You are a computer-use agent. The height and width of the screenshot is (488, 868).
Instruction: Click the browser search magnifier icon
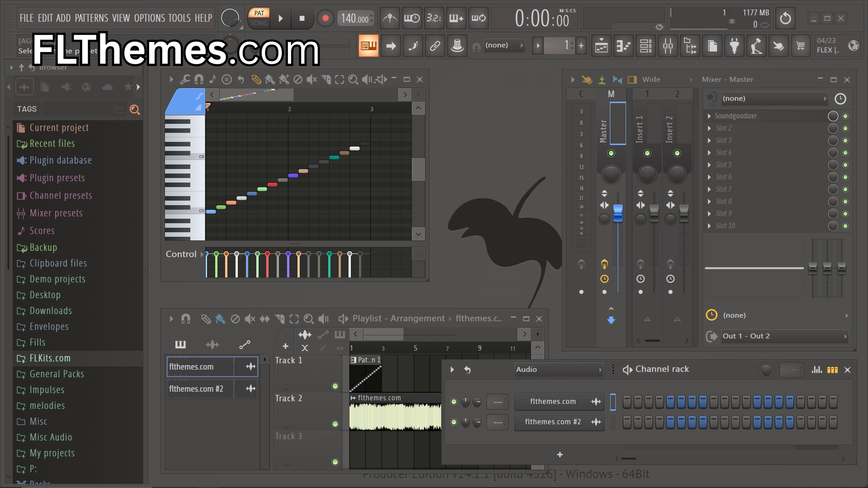134,109
